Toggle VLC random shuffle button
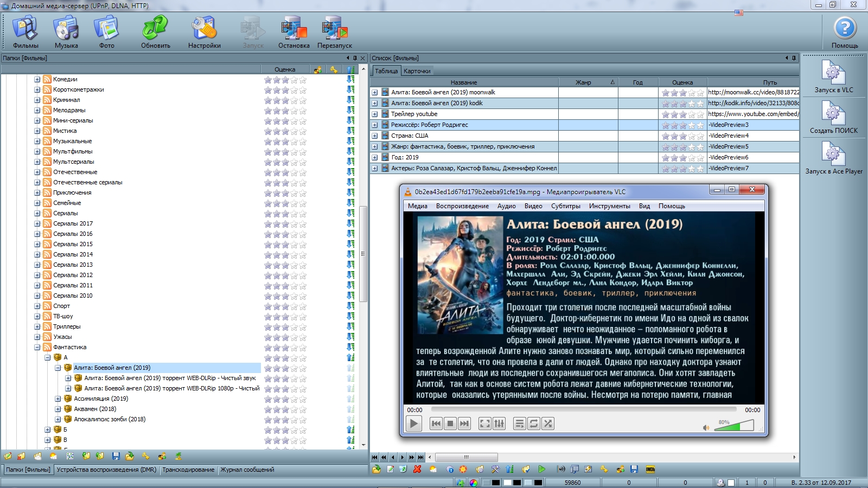The height and width of the screenshot is (488, 868). 548,424
